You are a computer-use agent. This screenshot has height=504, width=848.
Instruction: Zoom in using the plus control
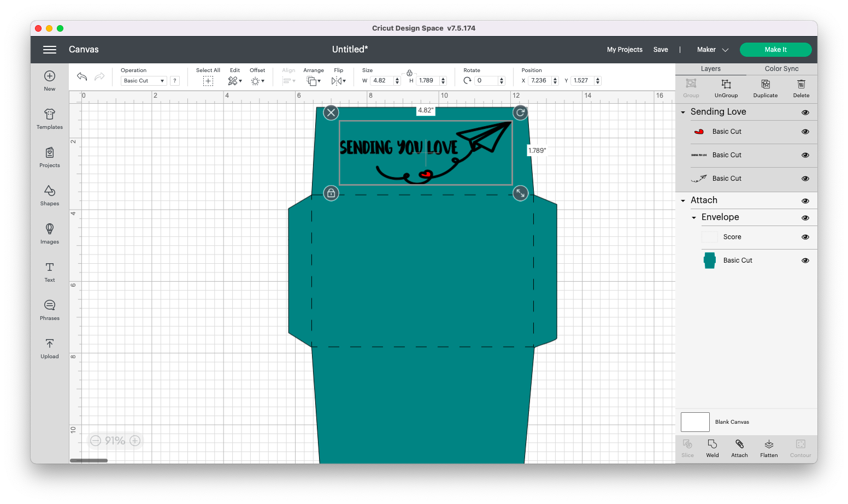coord(134,441)
